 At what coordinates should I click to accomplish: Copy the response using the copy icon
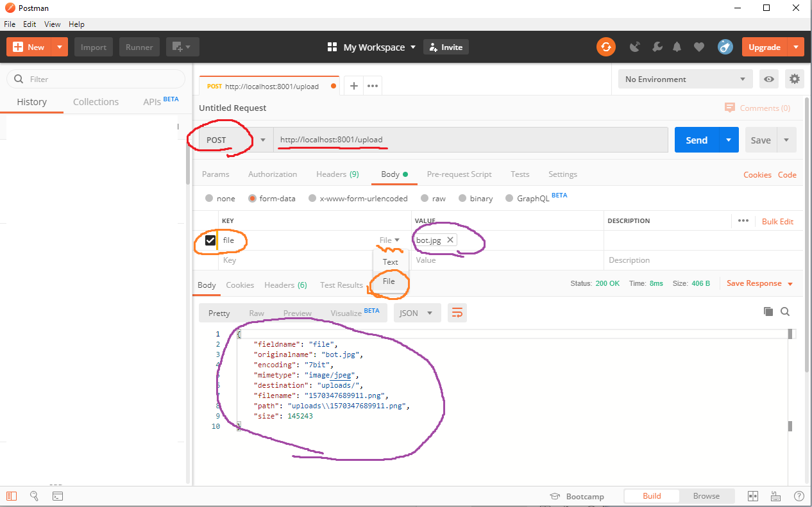point(768,312)
